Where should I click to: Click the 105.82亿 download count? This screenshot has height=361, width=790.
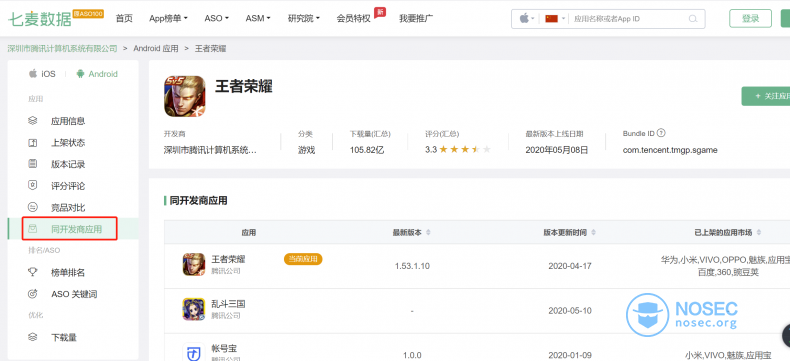(367, 150)
